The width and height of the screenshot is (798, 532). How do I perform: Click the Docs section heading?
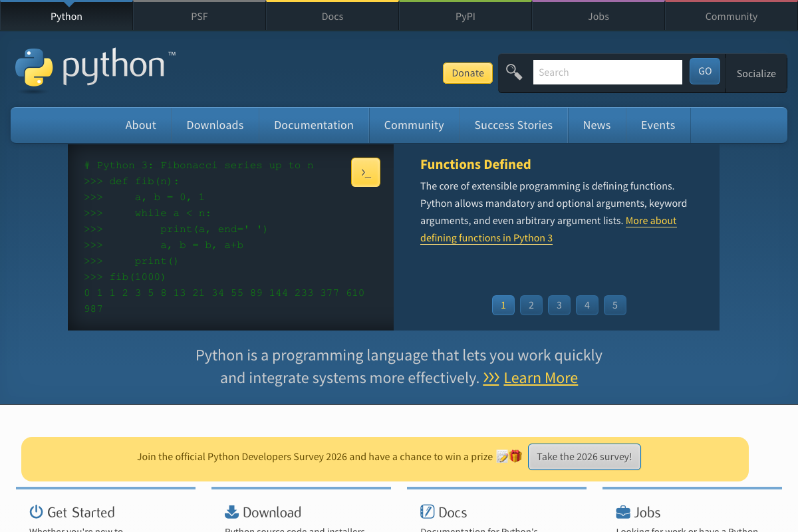[453, 512]
